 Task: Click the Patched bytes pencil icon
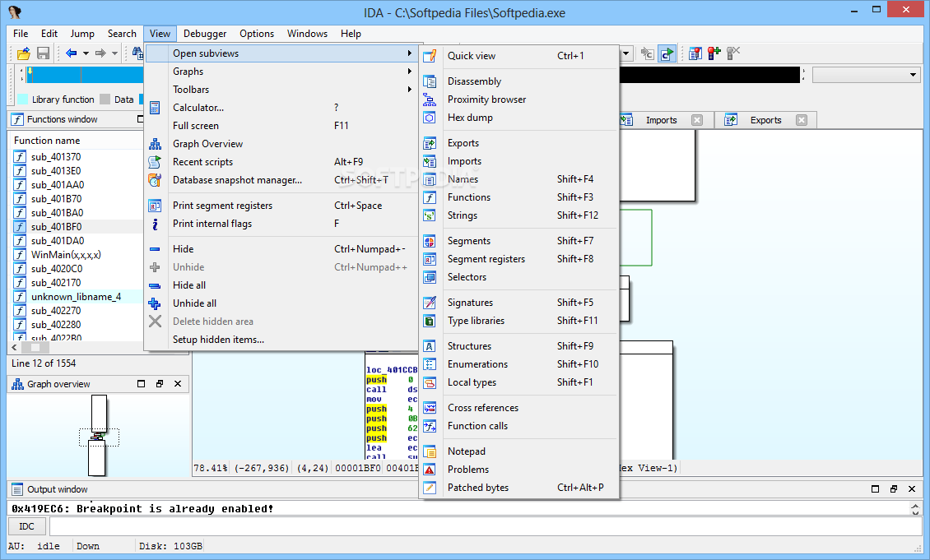(x=430, y=488)
